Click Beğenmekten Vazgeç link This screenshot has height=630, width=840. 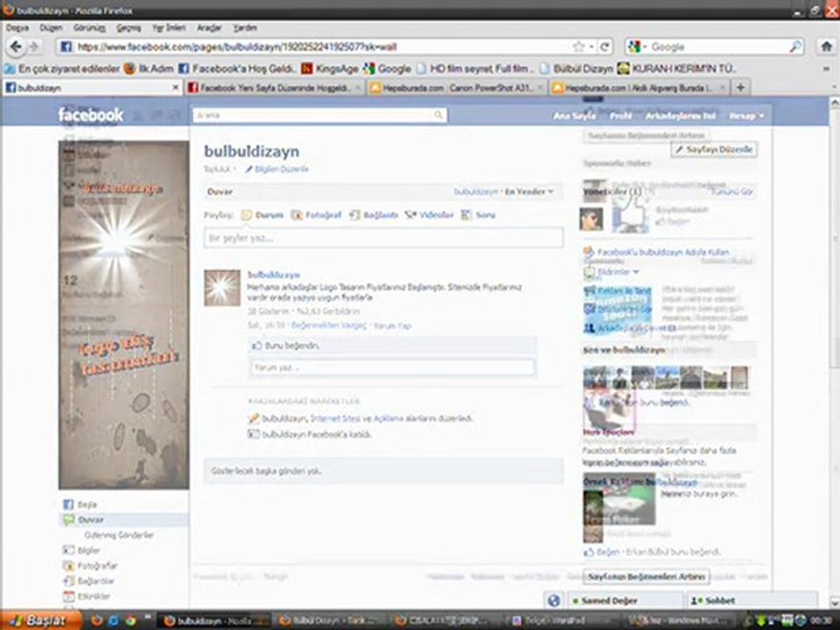[329, 325]
